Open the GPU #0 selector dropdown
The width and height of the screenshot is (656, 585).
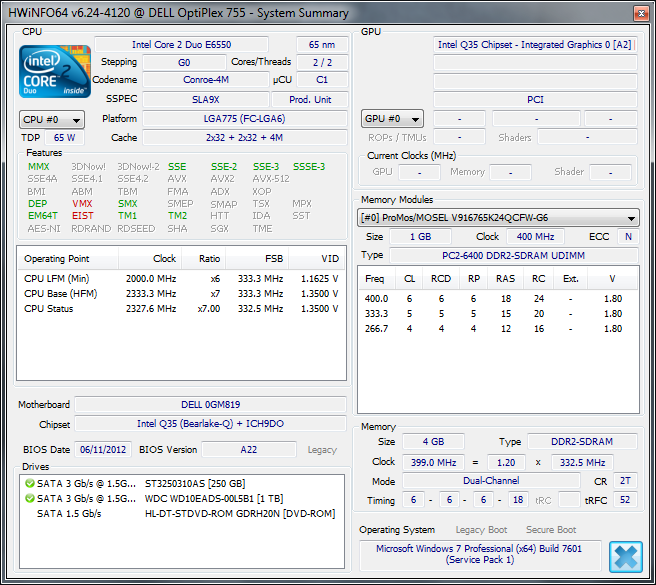[x=392, y=119]
